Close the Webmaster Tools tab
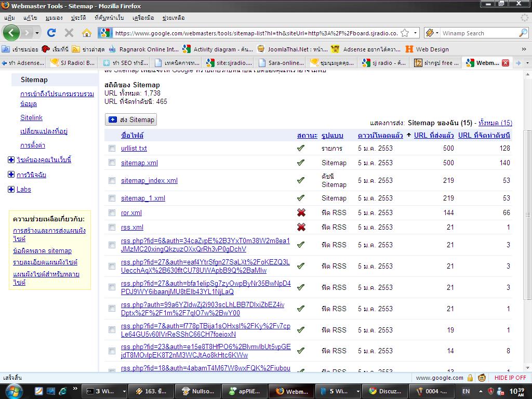The image size is (532, 399). tap(506, 63)
